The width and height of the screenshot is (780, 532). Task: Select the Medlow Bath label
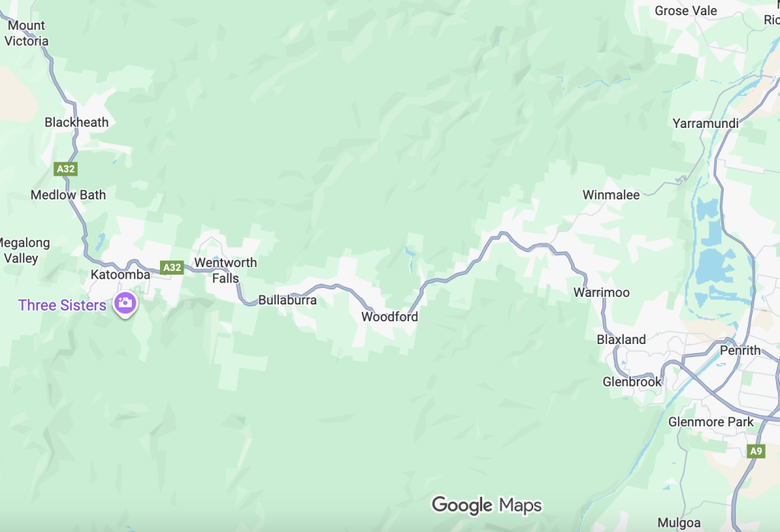tap(68, 195)
